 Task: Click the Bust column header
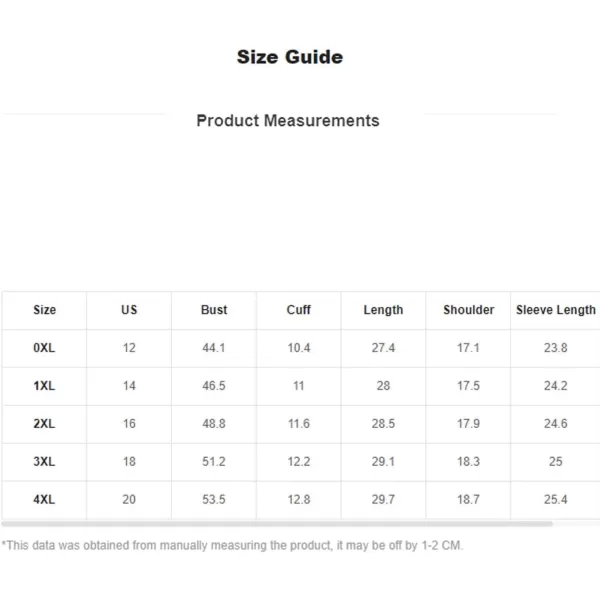click(214, 310)
